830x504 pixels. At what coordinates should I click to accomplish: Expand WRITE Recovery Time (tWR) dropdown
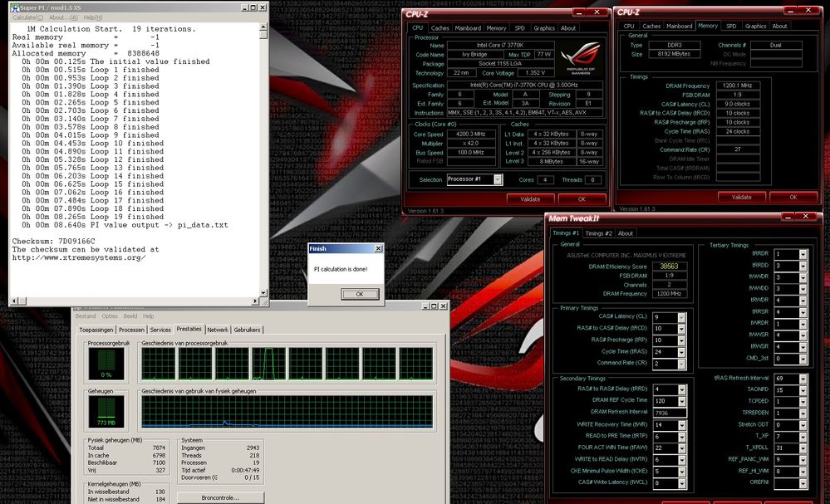click(x=682, y=424)
